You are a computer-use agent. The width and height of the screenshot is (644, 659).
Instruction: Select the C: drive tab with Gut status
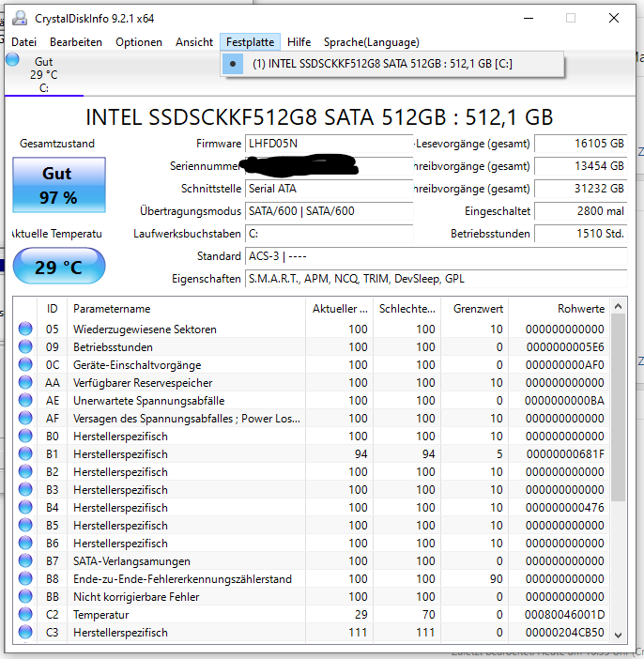[x=44, y=75]
